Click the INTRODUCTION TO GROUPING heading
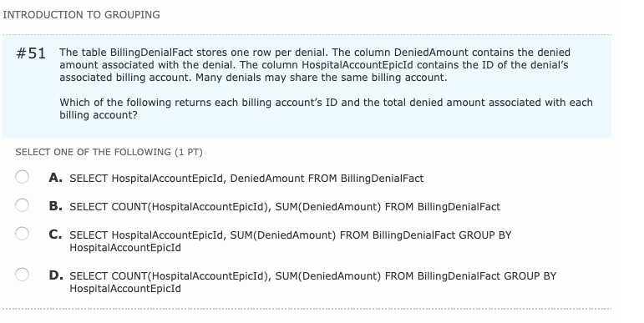Viewport: 644px width, 323px height. click(x=81, y=15)
